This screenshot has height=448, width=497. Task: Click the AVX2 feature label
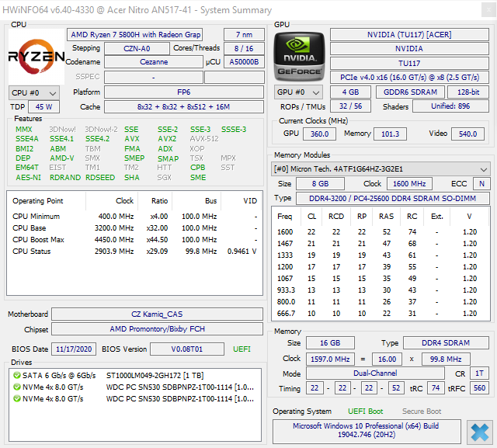(x=167, y=139)
